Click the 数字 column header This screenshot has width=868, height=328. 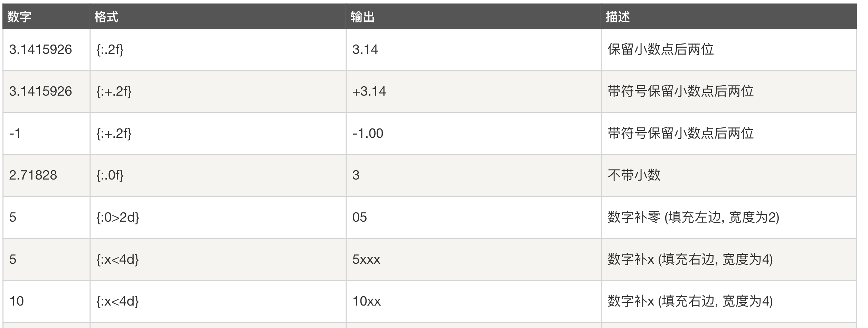19,17
